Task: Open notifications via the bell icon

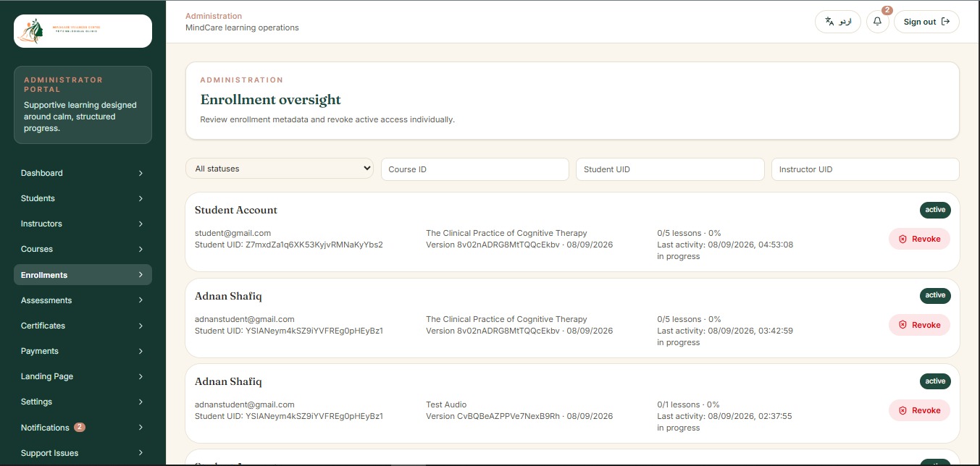Action: tap(878, 22)
